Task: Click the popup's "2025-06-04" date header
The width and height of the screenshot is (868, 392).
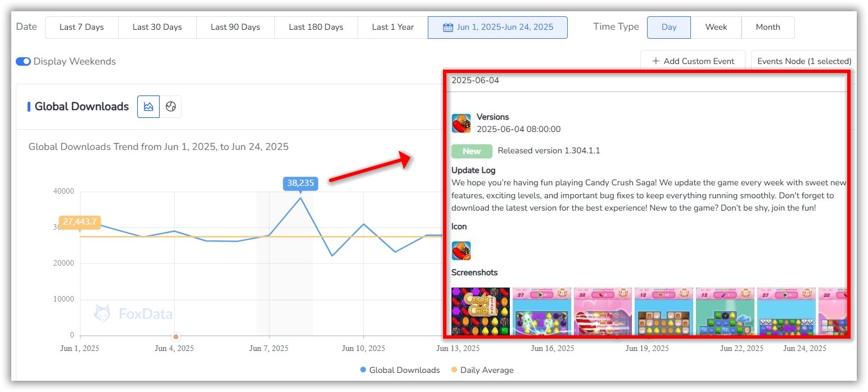Action: point(475,80)
